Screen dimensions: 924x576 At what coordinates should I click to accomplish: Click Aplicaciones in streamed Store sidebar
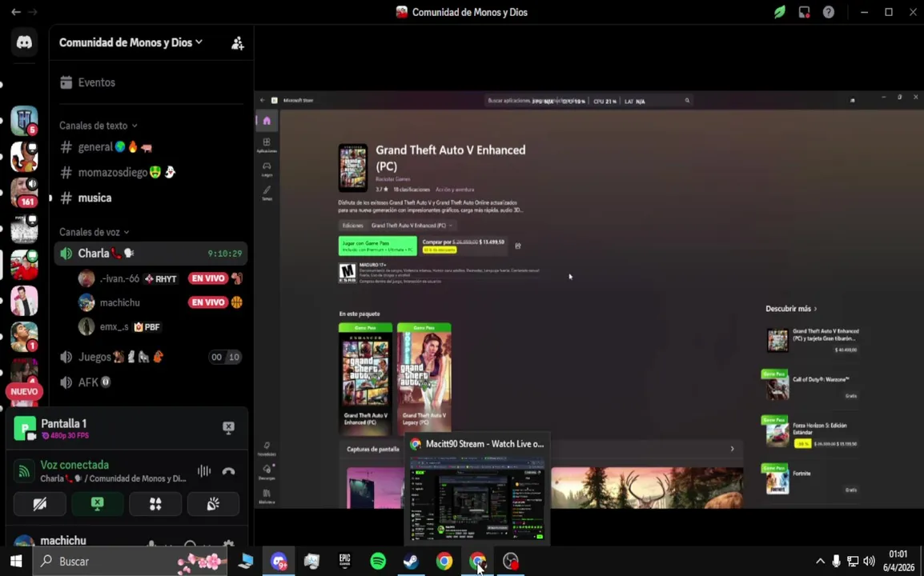(x=267, y=145)
